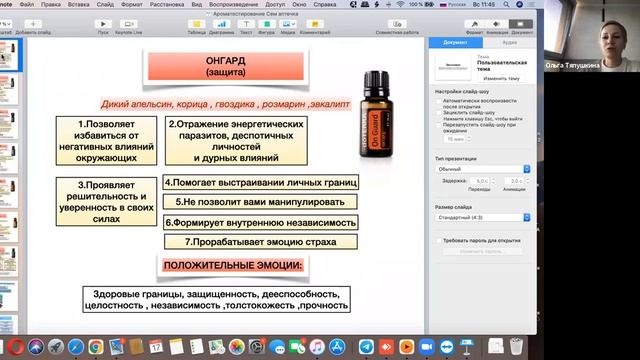Screen dimensions: 640x360
Task: Select box 7.Прорабатывает эмоцию страха
Action: (x=261, y=242)
